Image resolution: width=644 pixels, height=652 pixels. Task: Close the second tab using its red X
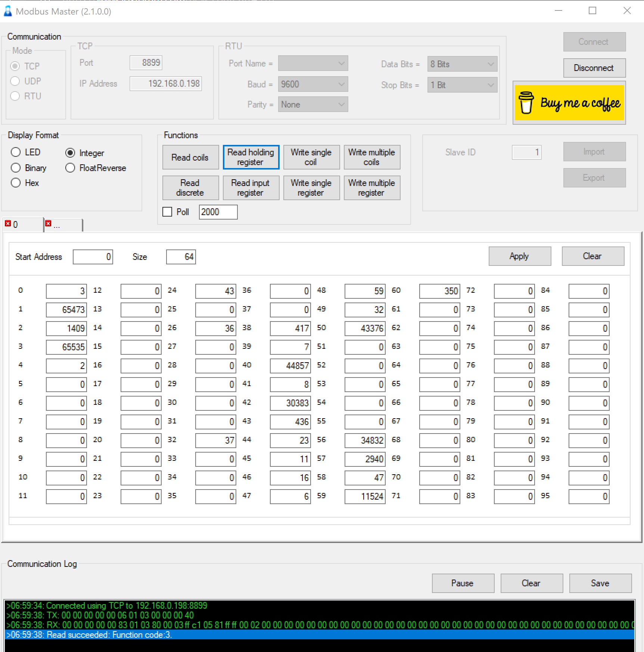(x=48, y=224)
